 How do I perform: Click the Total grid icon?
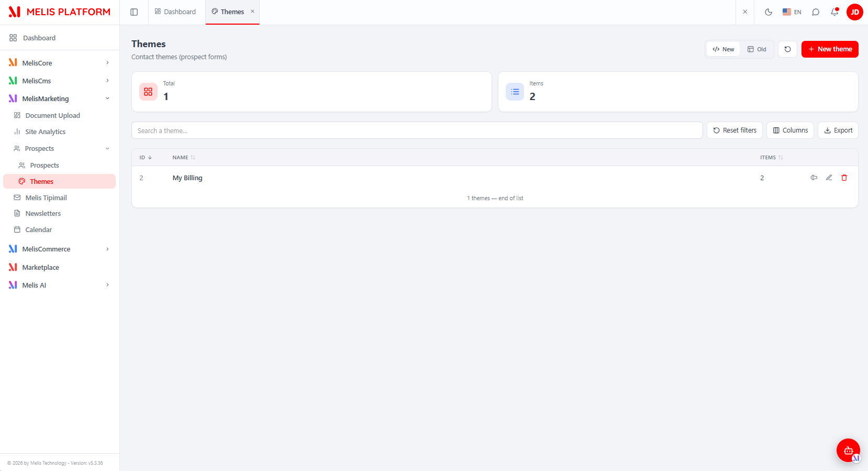click(148, 92)
